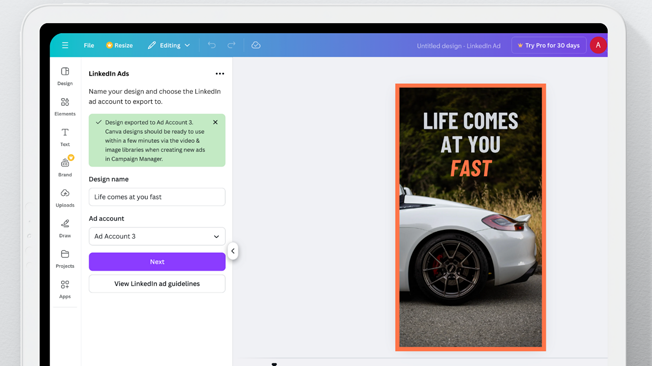Collapse the side panel with arrow
This screenshot has height=366, width=652.
(x=233, y=251)
